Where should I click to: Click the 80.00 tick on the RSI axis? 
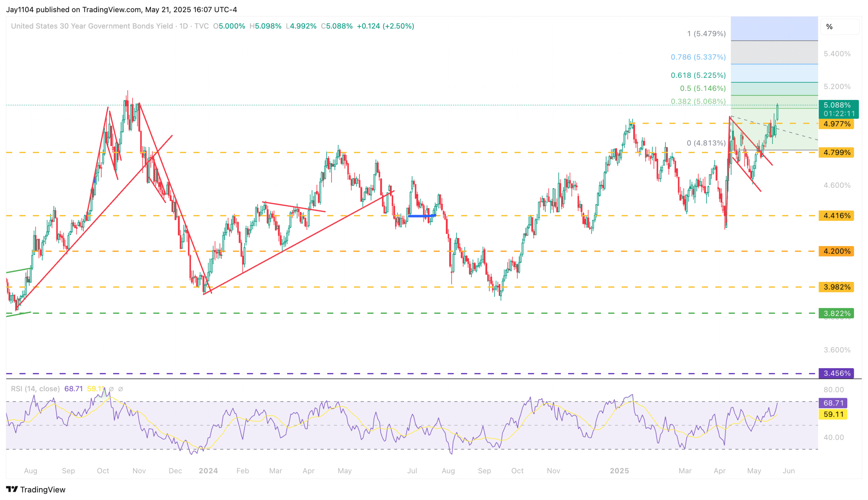click(x=834, y=390)
